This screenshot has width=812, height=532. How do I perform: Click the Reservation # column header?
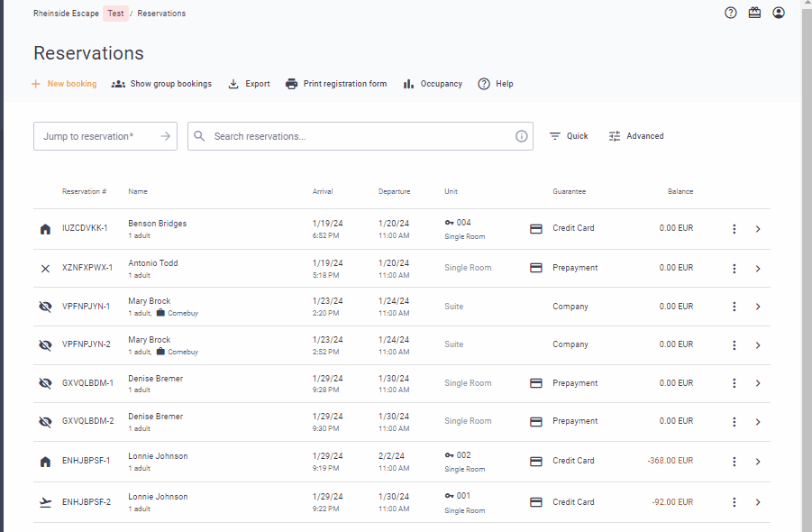84,192
